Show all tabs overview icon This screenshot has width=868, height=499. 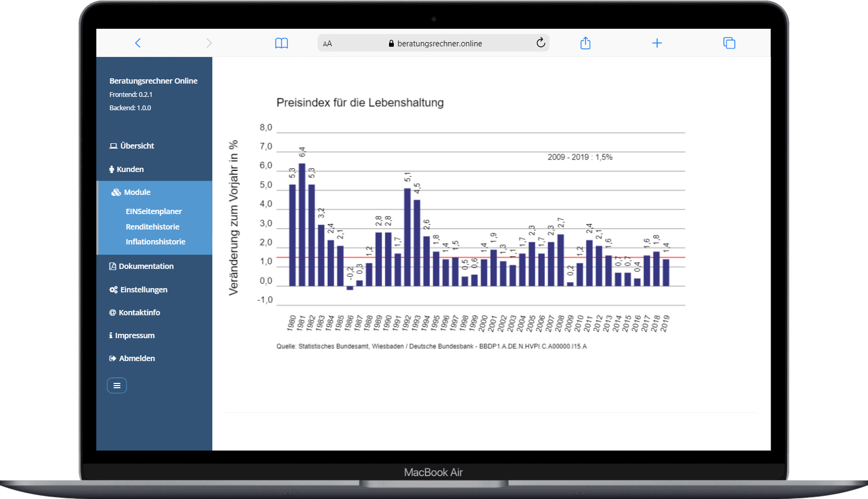coord(729,43)
